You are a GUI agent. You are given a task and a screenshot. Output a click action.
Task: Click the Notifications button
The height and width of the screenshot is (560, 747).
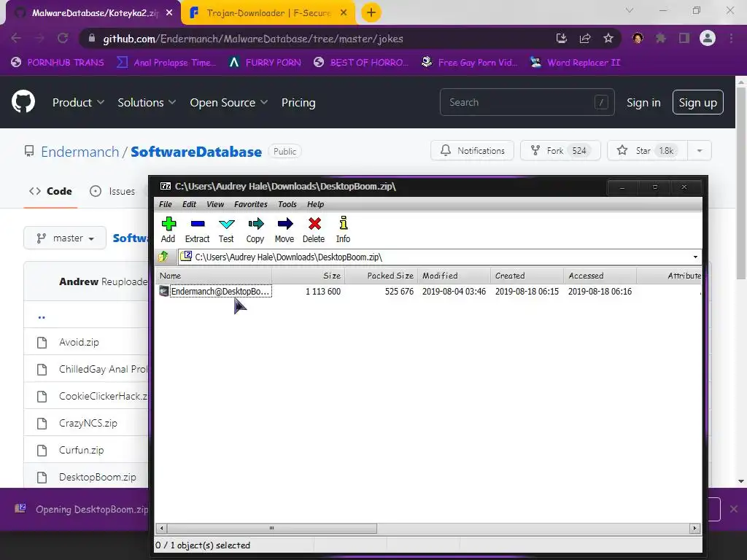click(x=472, y=150)
